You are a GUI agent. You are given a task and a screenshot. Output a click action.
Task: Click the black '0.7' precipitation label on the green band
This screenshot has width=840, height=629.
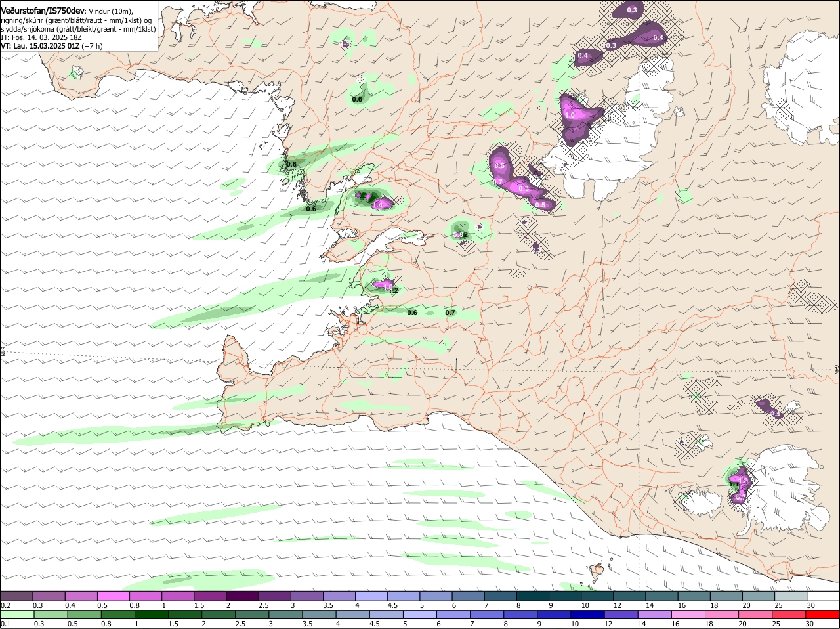[450, 313]
